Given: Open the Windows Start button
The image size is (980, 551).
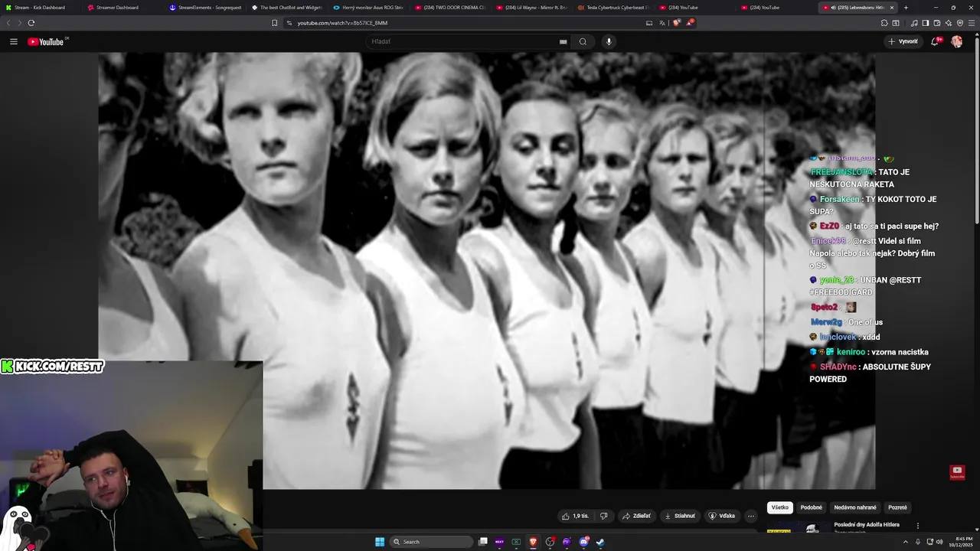Looking at the screenshot, I should tap(380, 542).
